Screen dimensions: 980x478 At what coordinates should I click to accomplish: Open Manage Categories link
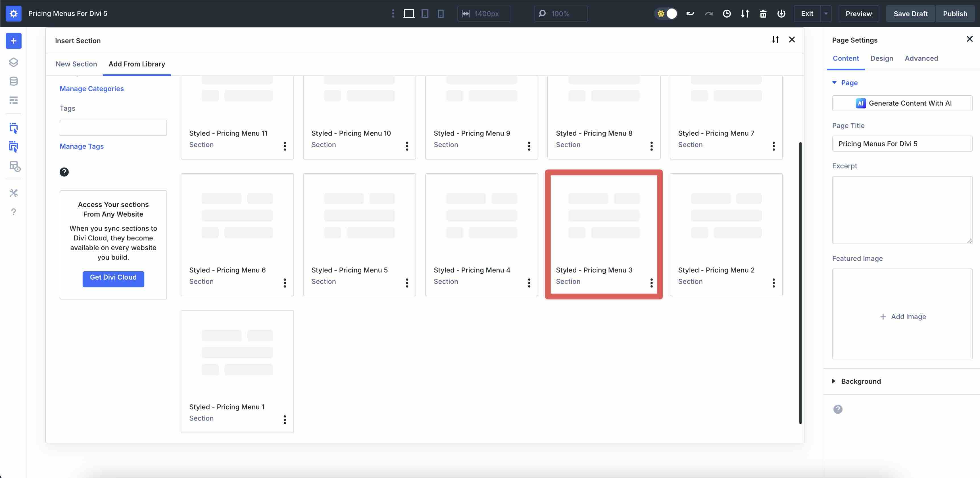click(91, 88)
